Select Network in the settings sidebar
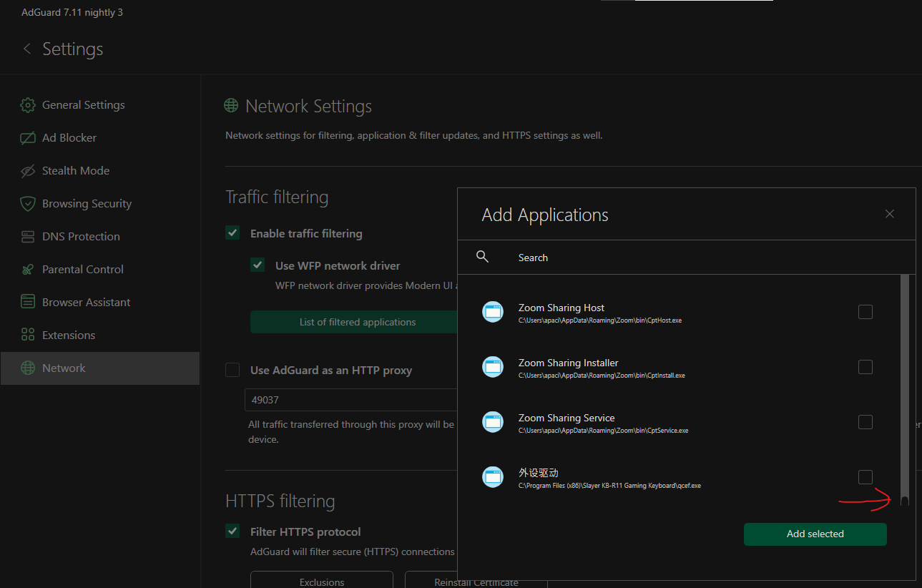This screenshot has height=588, width=922. [x=64, y=368]
